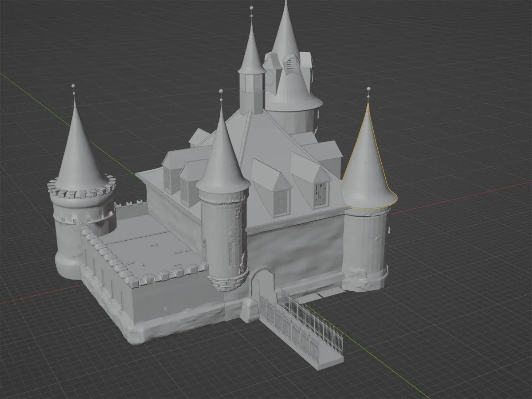
Task: Select the cylindrical wall of the right corner tower
Action: pyautogui.click(x=366, y=248)
